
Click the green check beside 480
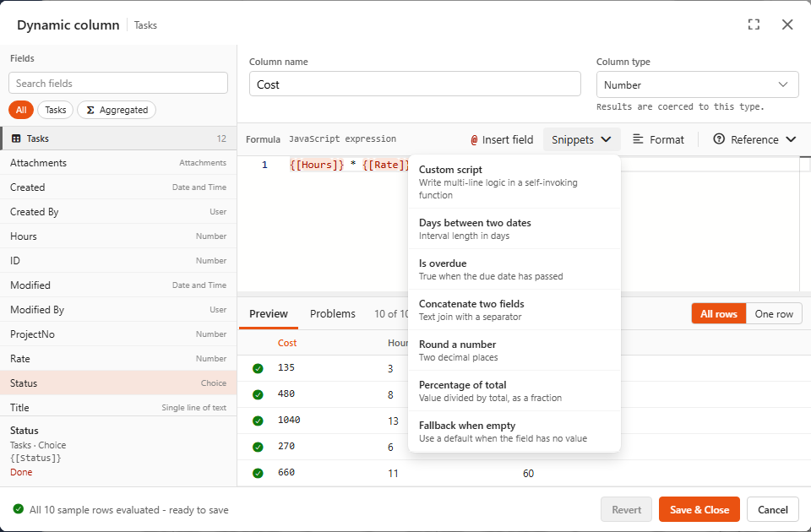pyautogui.click(x=258, y=394)
